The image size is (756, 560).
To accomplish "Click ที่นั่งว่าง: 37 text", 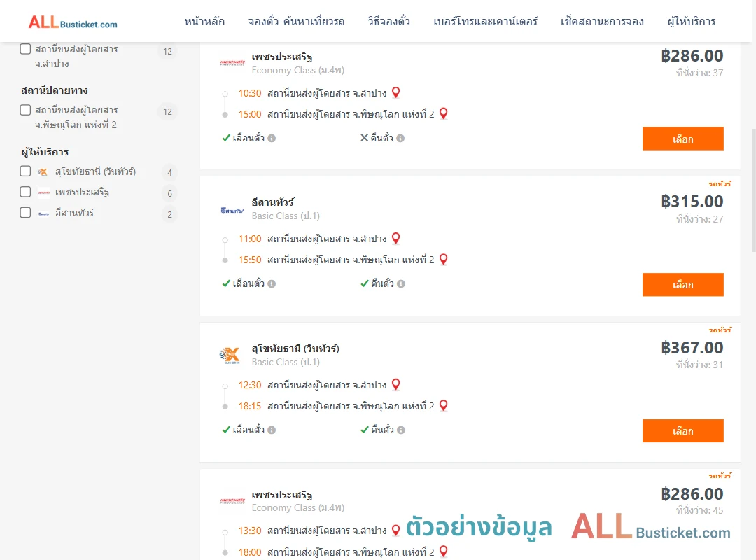I will [699, 73].
